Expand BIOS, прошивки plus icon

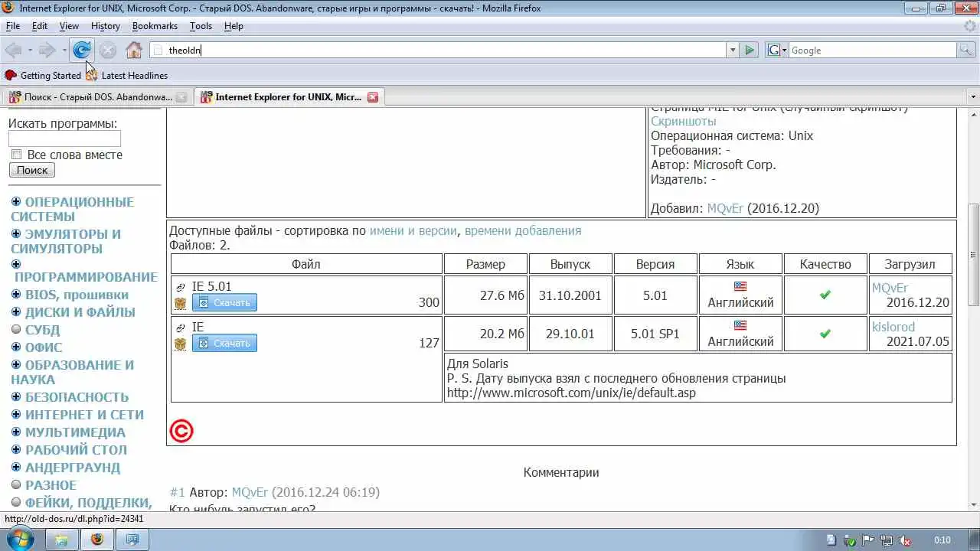(x=16, y=295)
